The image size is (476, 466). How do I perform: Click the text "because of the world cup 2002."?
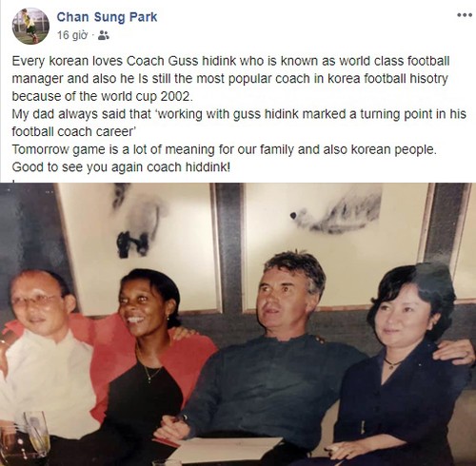click(x=102, y=96)
